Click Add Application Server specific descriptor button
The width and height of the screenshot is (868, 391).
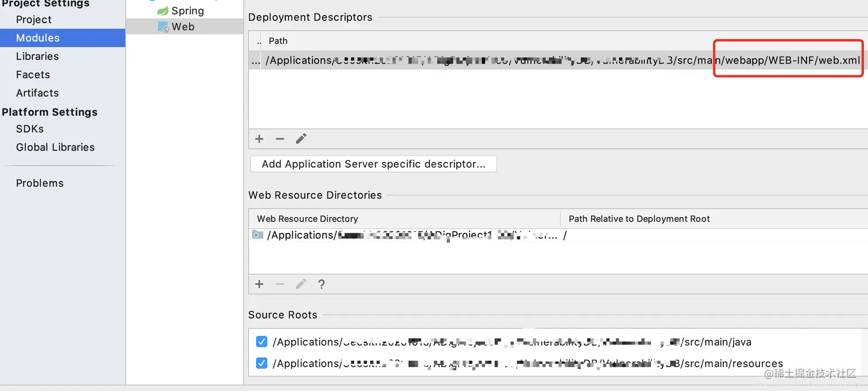pyautogui.click(x=374, y=164)
